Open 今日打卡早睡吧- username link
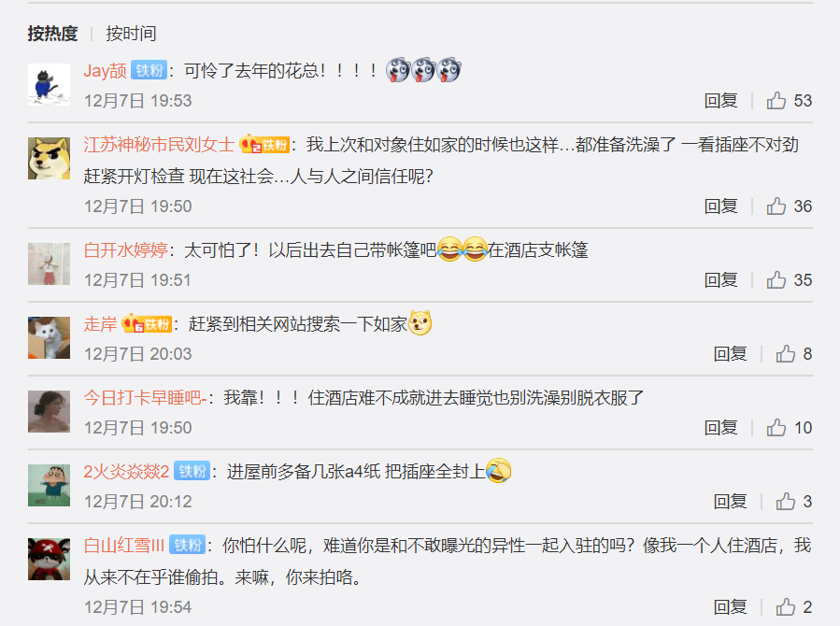 145,398
